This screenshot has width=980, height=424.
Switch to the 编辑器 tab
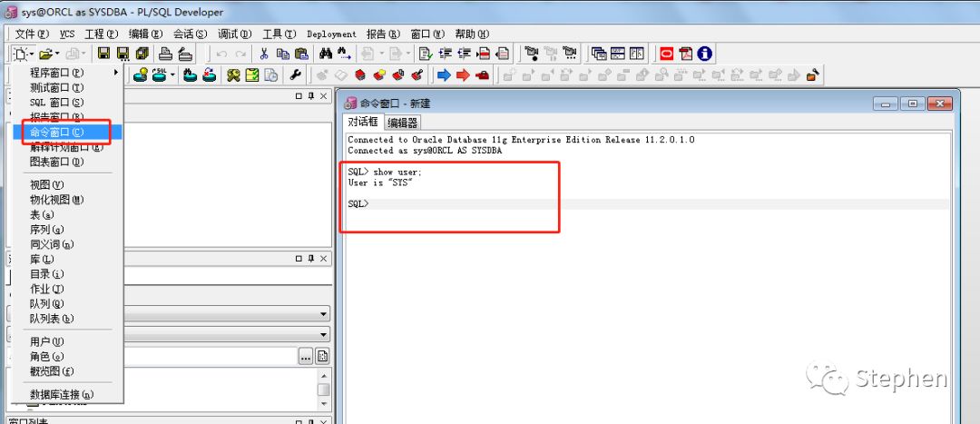coord(402,123)
